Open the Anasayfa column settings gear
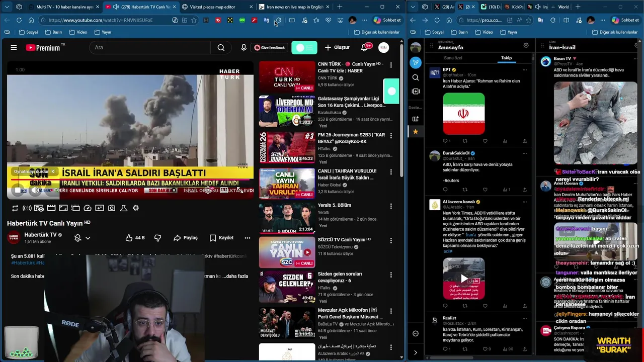This screenshot has width=644, height=362. [x=526, y=45]
